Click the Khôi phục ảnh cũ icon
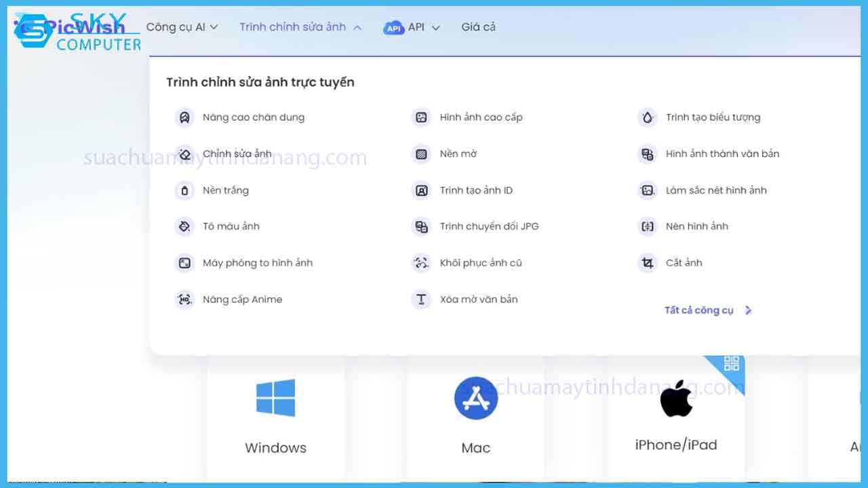The width and height of the screenshot is (868, 488). pyautogui.click(x=421, y=263)
